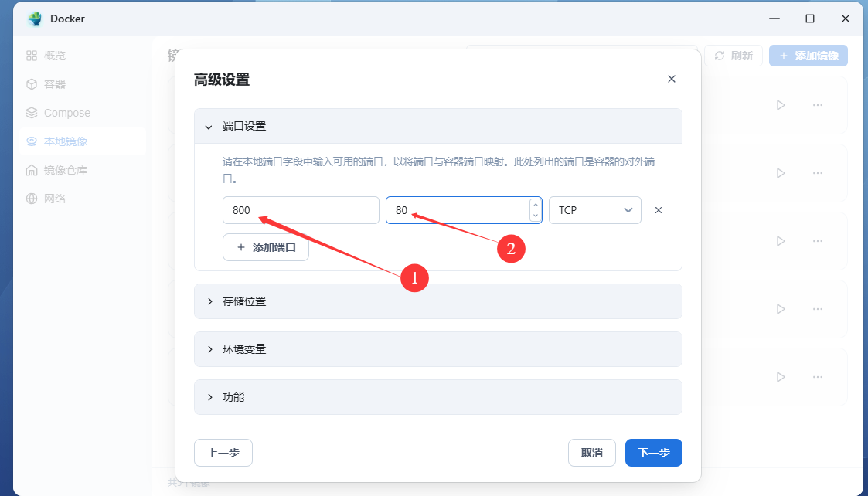868x496 pixels.
Task: Select 本地镜像 local images
Action: click(x=82, y=141)
